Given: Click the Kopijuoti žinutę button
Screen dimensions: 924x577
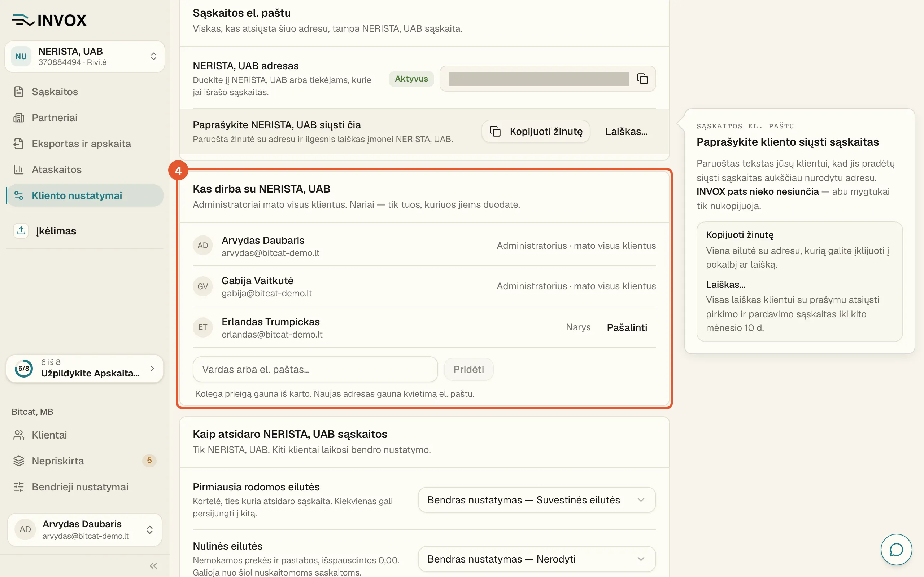Looking at the screenshot, I should (536, 131).
